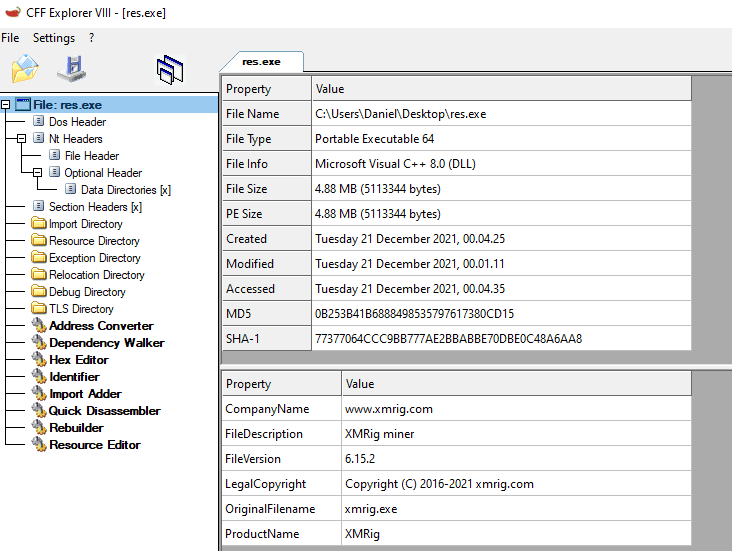Select File: res.exe in the tree

tap(67, 105)
